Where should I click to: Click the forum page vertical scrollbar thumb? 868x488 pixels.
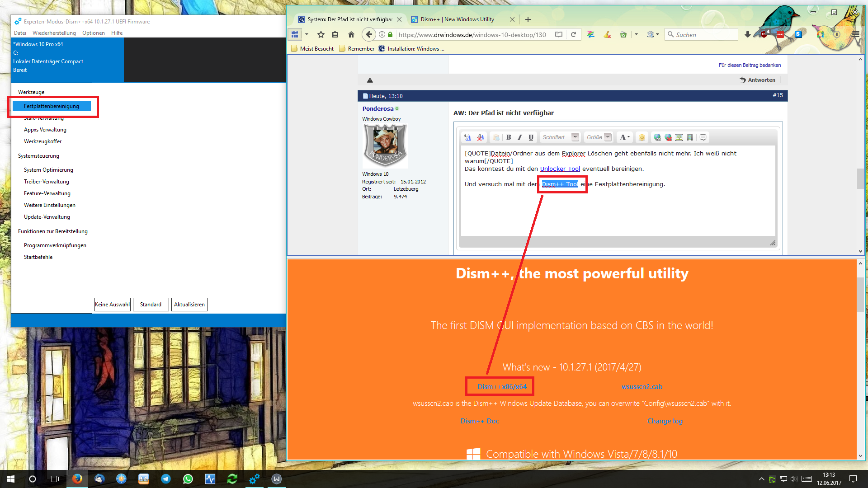(x=860, y=178)
